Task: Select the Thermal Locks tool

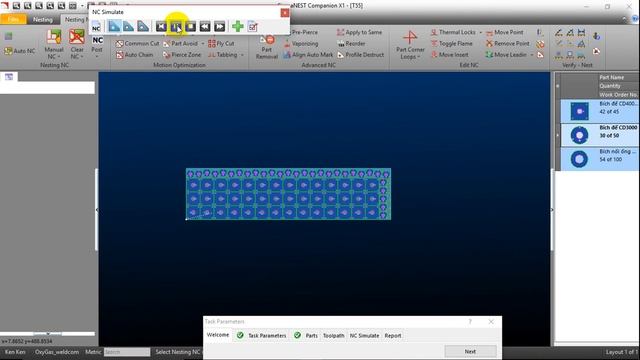Action: [x=453, y=32]
